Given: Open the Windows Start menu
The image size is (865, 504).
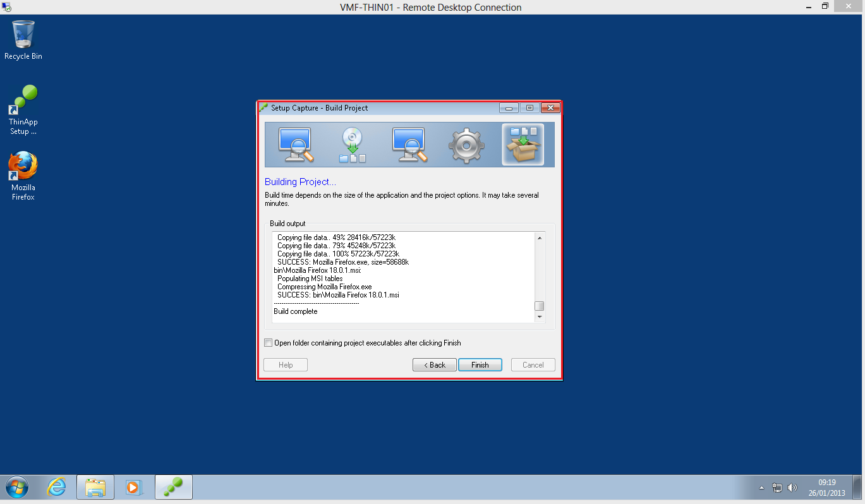Looking at the screenshot, I should [17, 487].
